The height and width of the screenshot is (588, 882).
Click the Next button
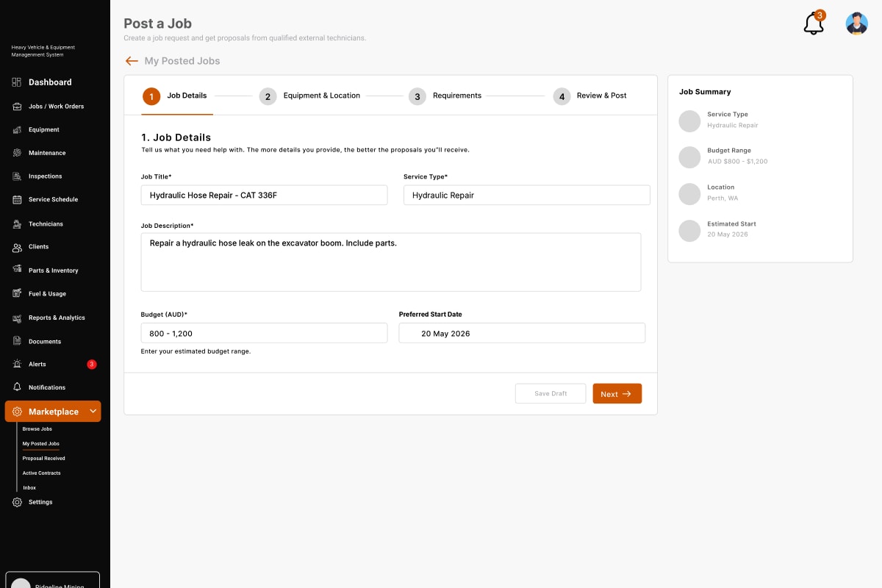coord(617,394)
